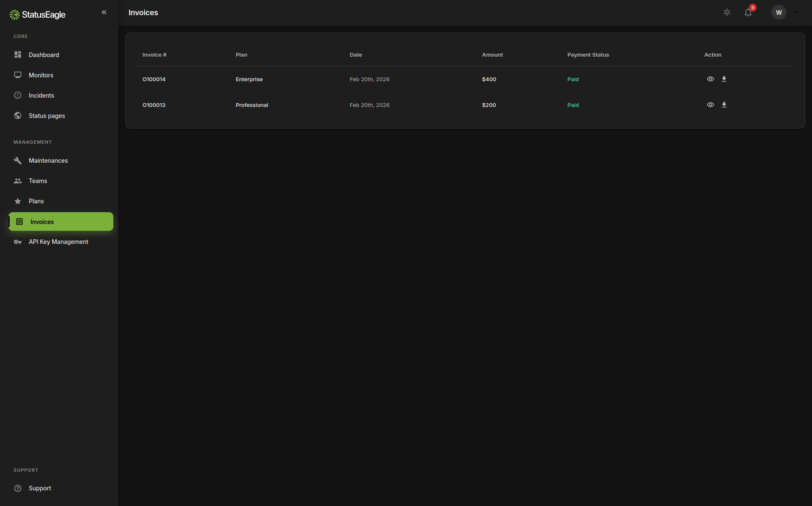Preview invoice O100014 with the eye icon
The width and height of the screenshot is (812, 506).
tap(710, 79)
